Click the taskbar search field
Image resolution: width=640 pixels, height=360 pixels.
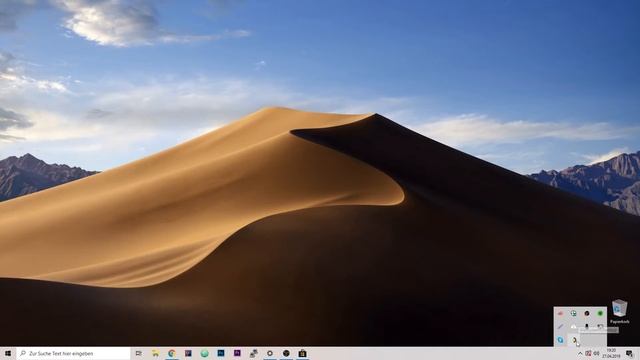point(73,353)
